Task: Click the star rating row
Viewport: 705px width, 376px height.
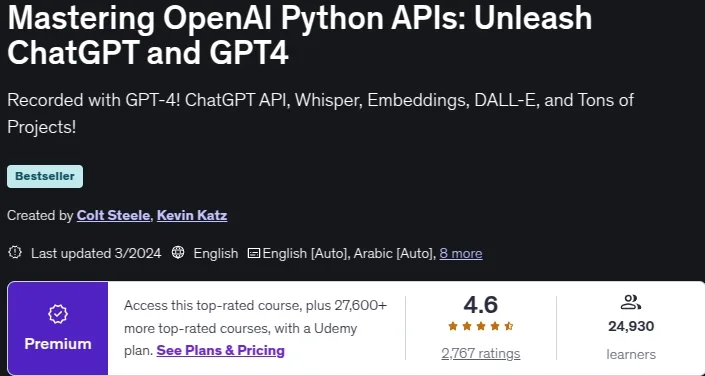Action: coord(481,327)
